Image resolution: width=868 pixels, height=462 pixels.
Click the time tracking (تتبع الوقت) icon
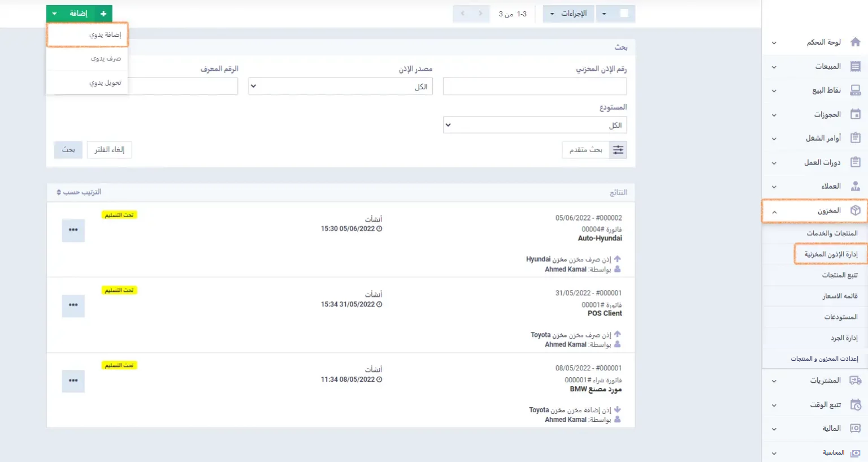click(855, 405)
